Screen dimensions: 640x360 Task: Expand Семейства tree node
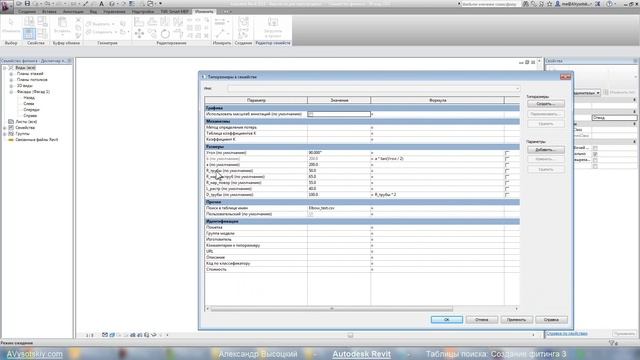pyautogui.click(x=5, y=128)
